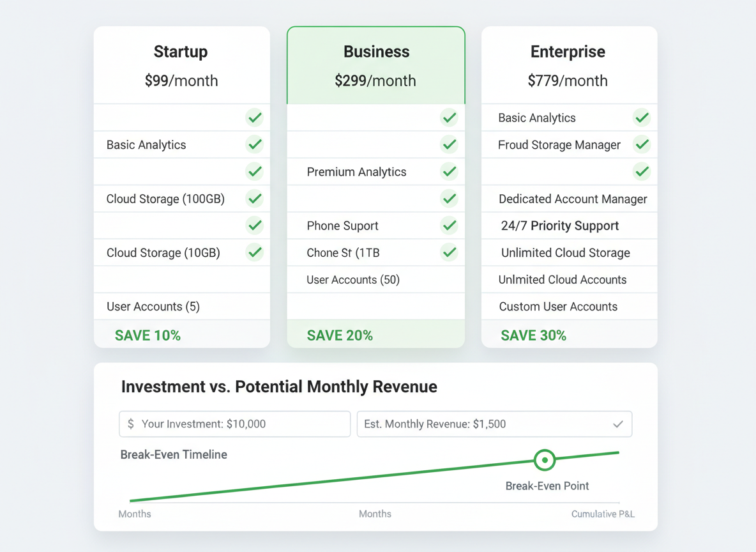Screen dimensions: 756x552
Task: Toggle the second checkmark in the Business column
Action: (449, 144)
